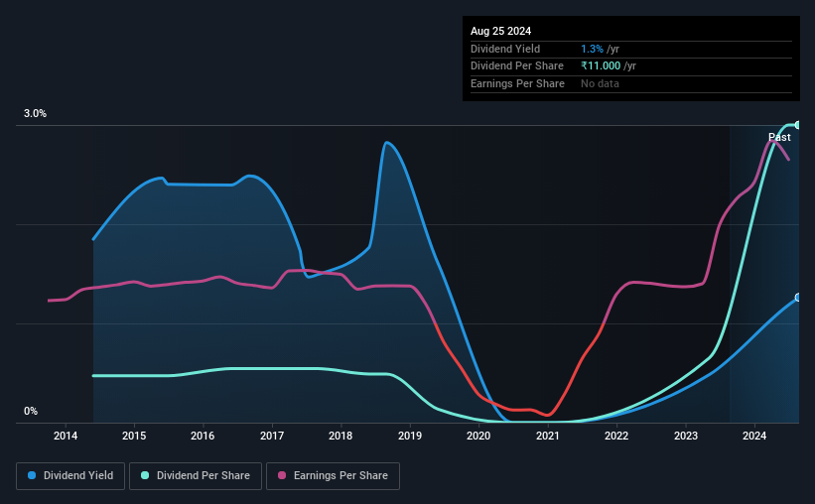Click the teal Dividend Per Share legend dot

[145, 475]
